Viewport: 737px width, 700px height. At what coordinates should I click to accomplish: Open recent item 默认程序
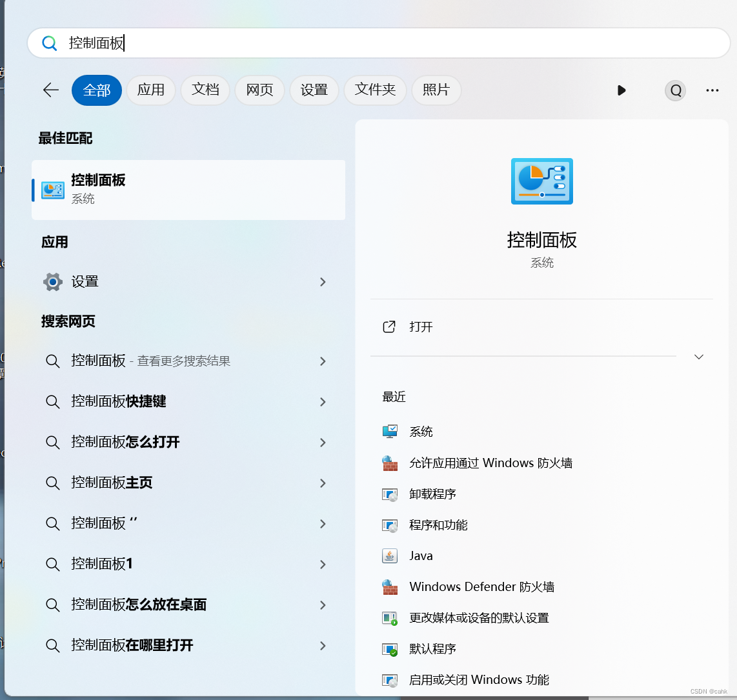point(432,649)
